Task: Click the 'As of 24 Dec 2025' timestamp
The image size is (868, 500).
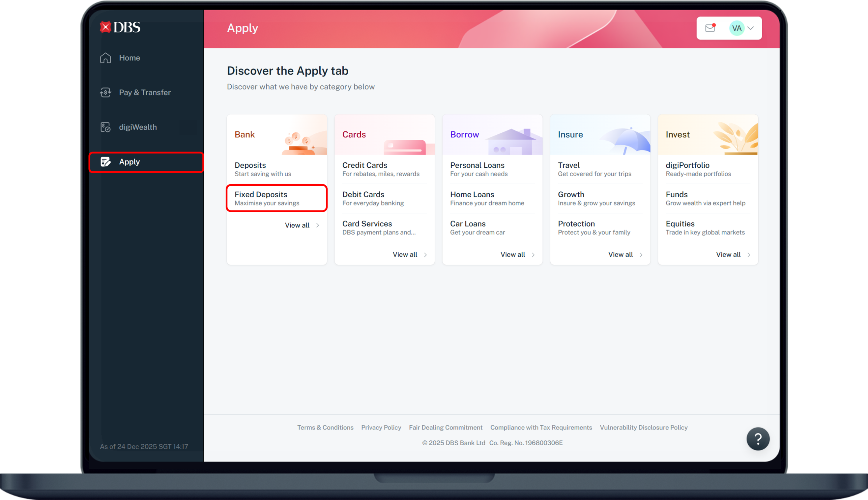Action: (x=144, y=446)
